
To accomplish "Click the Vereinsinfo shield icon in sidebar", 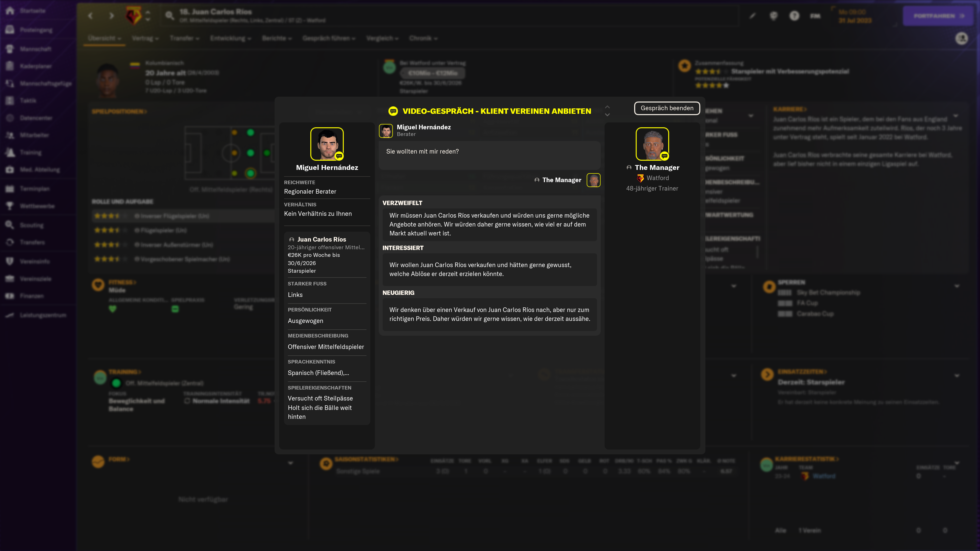I will point(10,261).
